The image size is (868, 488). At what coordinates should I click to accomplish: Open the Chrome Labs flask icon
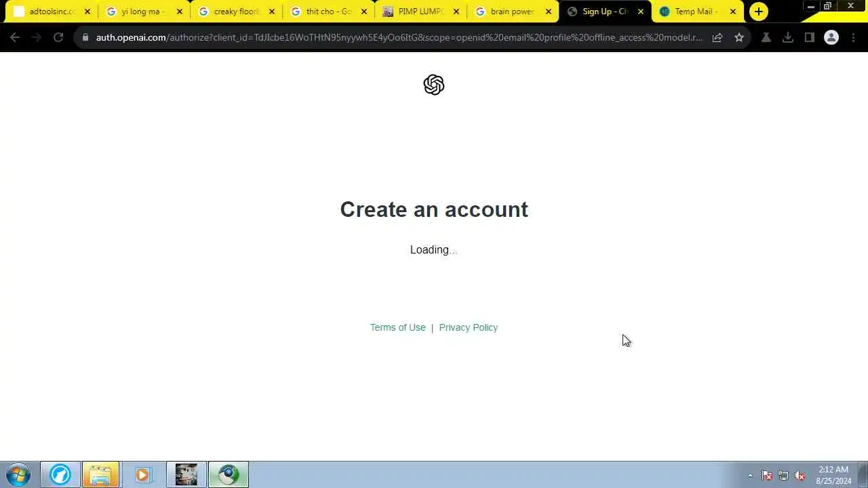pos(766,37)
